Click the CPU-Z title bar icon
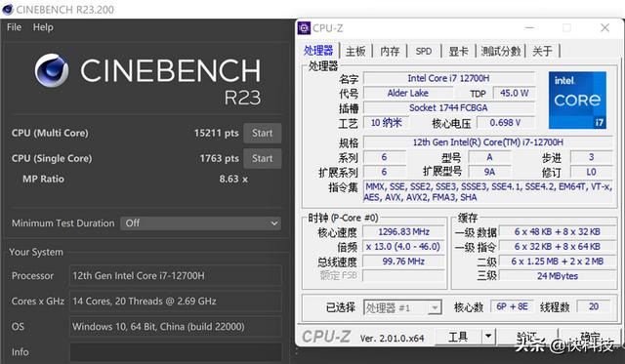The height and width of the screenshot is (364, 625). (x=304, y=28)
